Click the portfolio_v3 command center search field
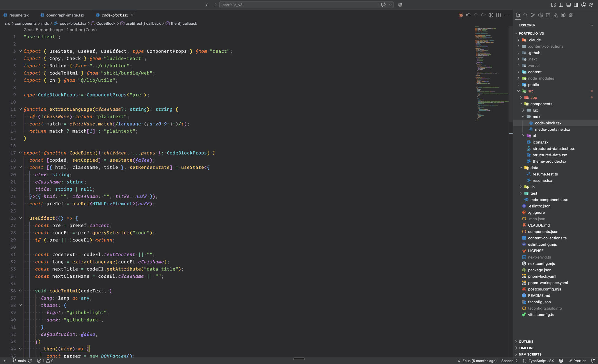Screen dimensions: 598x364 click(299, 5)
